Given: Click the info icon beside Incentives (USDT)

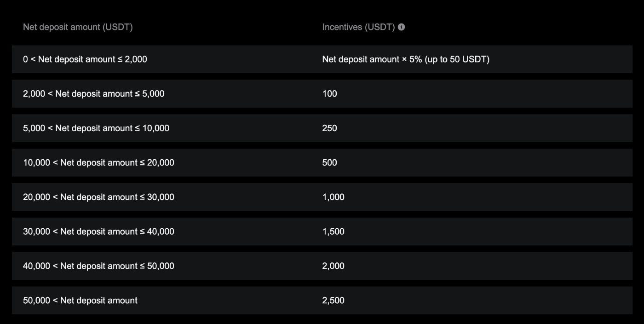Looking at the screenshot, I should tap(402, 27).
